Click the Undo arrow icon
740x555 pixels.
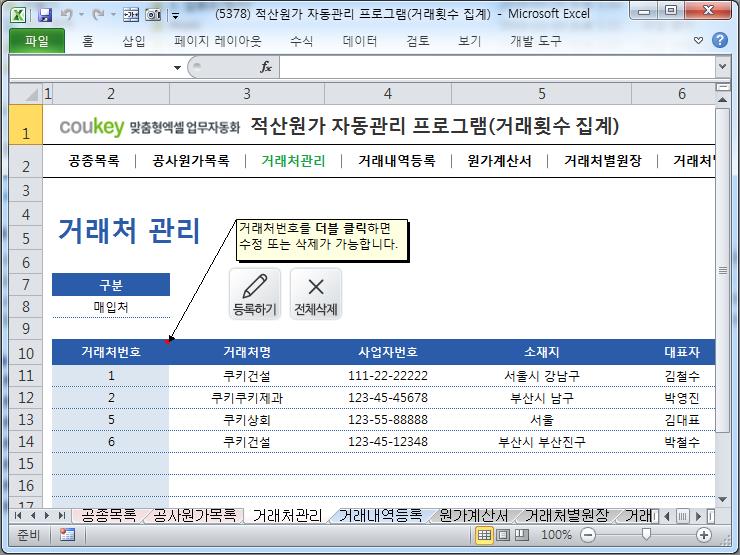67,14
